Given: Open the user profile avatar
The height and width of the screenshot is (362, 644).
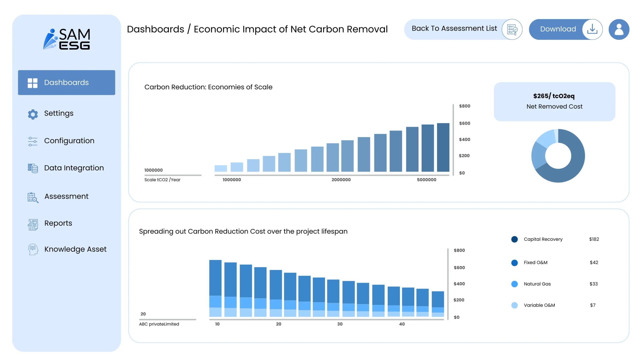Looking at the screenshot, I should [619, 29].
